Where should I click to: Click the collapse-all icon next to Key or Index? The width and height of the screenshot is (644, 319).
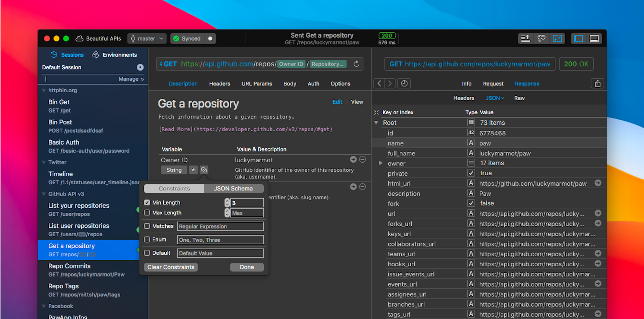click(x=376, y=113)
